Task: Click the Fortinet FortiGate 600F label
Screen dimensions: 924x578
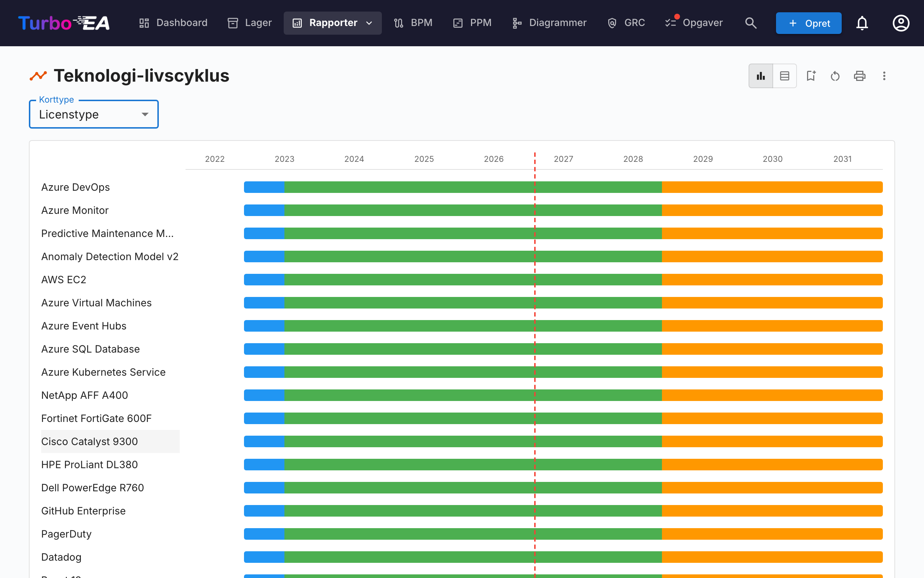Action: click(97, 419)
